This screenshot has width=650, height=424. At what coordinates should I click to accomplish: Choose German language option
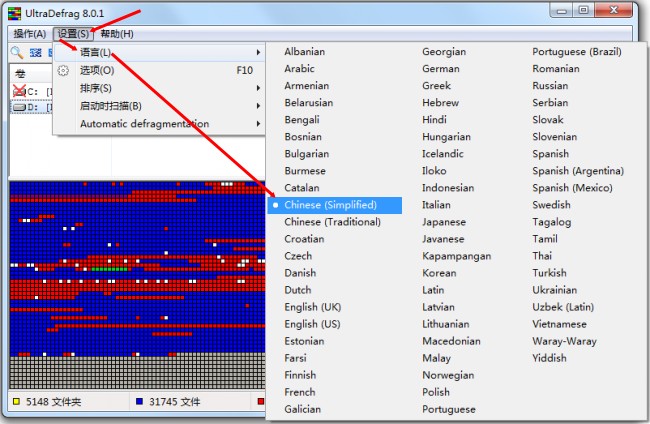(x=441, y=69)
